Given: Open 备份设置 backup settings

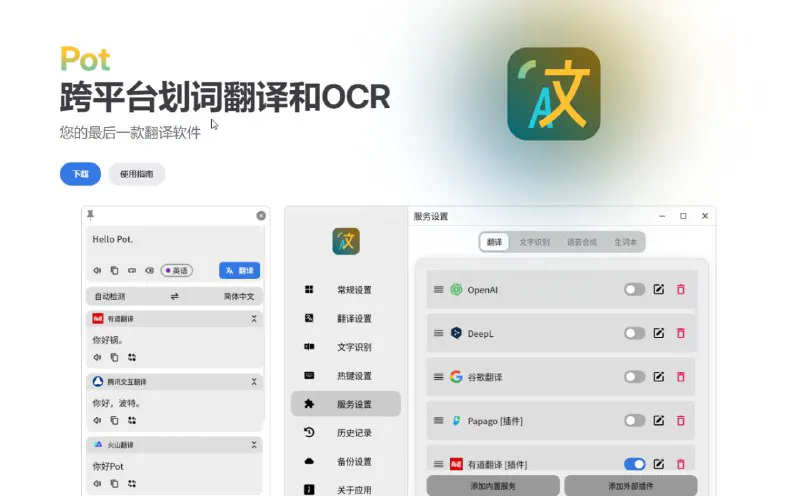Looking at the screenshot, I should tap(346, 461).
